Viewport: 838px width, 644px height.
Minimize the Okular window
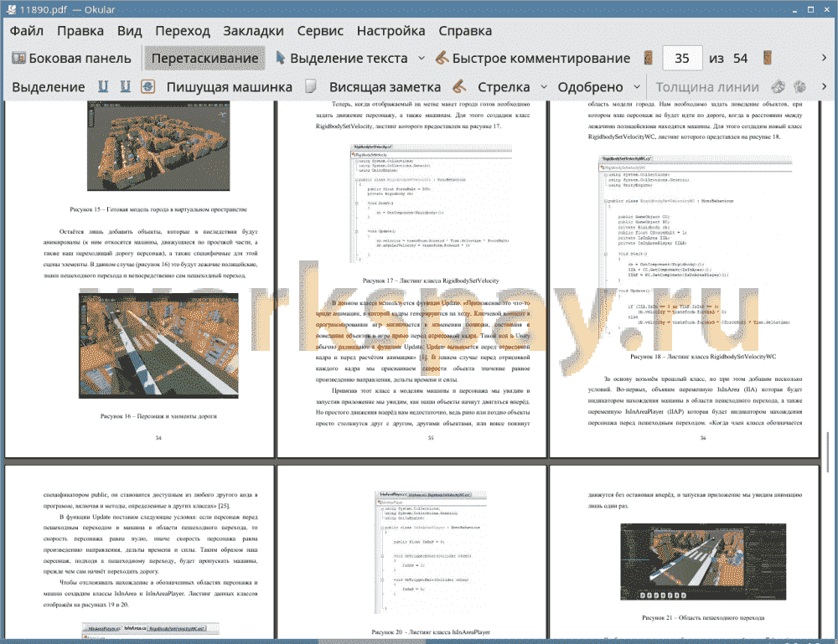794,10
